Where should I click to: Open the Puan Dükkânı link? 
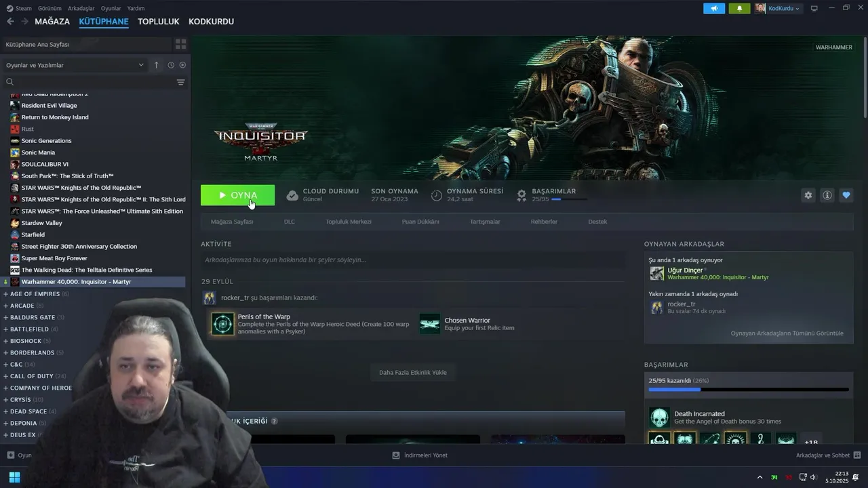tap(420, 222)
